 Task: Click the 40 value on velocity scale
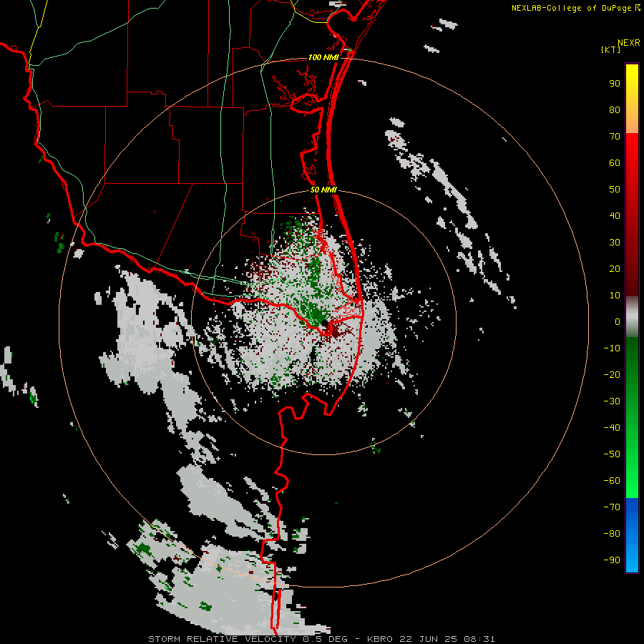[615, 216]
